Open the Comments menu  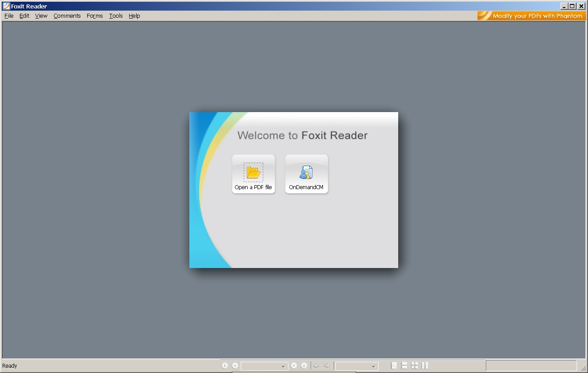pyautogui.click(x=67, y=16)
